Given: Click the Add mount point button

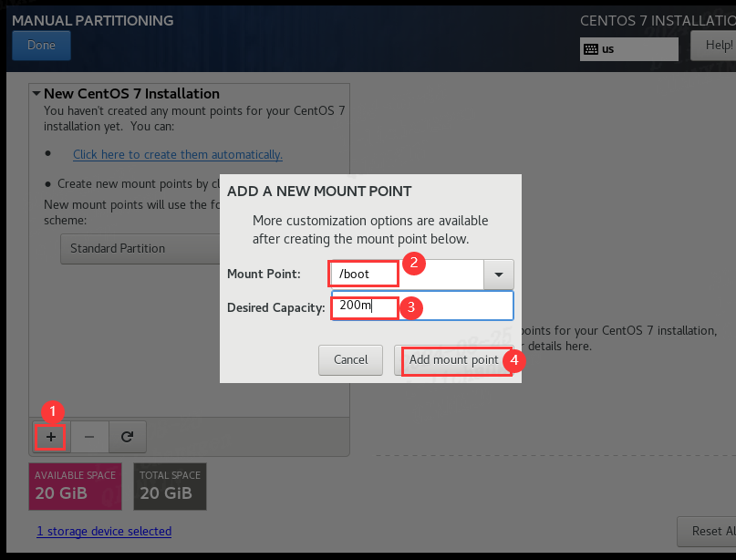Looking at the screenshot, I should (453, 360).
